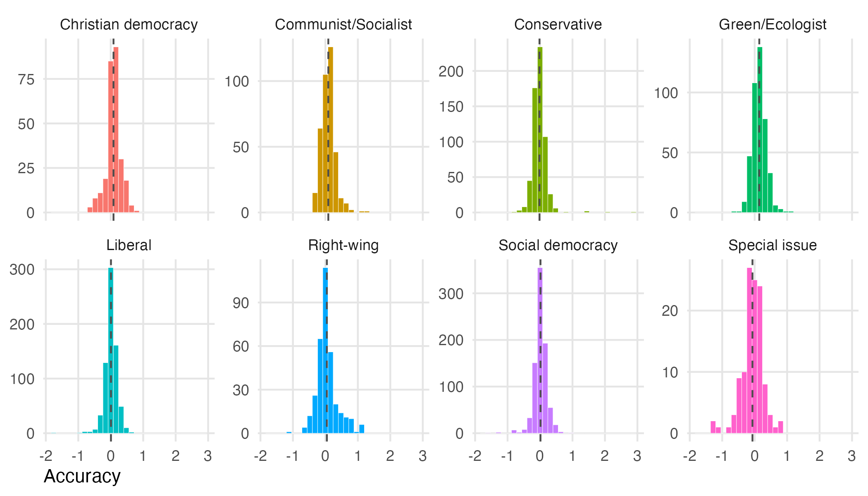Click the Accuracy x-axis label
The image size is (868, 496).
click(x=82, y=476)
